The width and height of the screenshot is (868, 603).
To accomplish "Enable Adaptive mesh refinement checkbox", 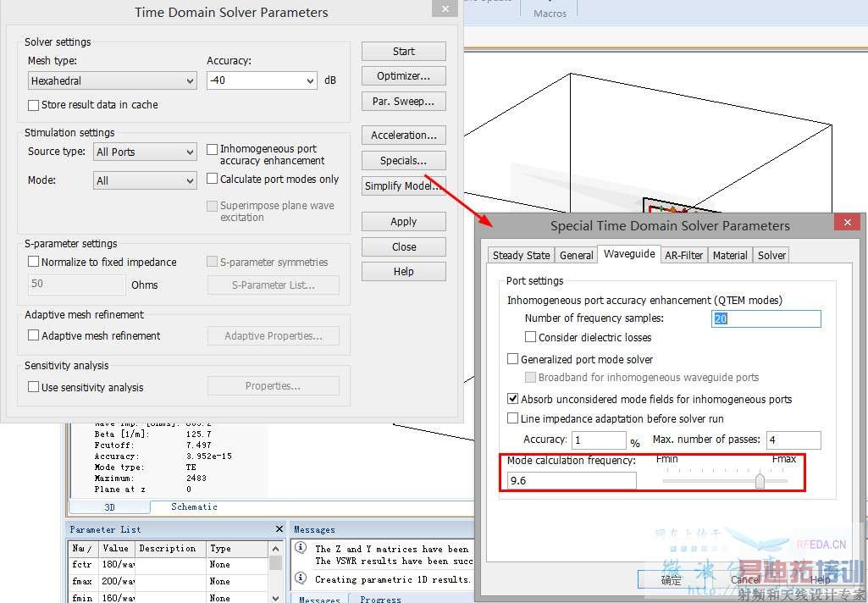I will pyautogui.click(x=34, y=335).
